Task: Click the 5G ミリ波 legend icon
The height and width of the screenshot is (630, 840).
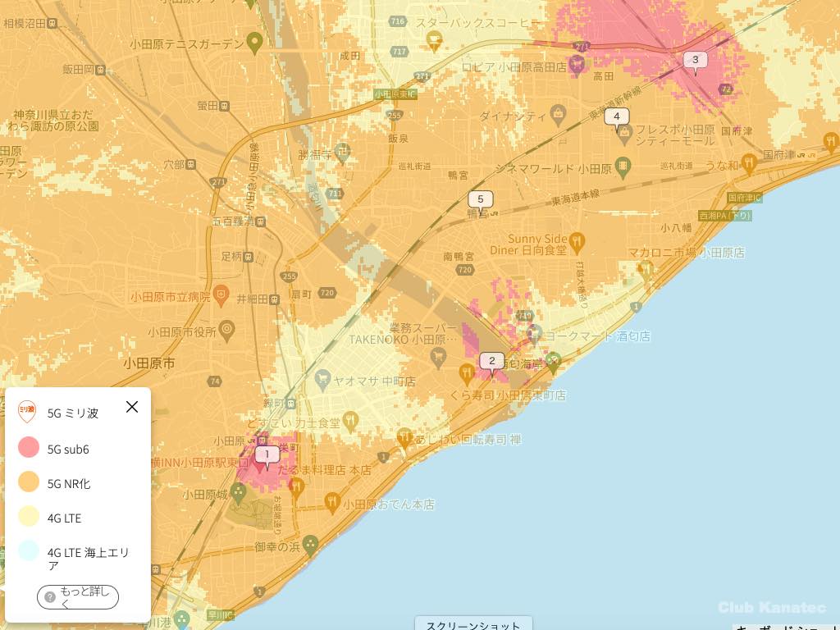Action: point(27,412)
